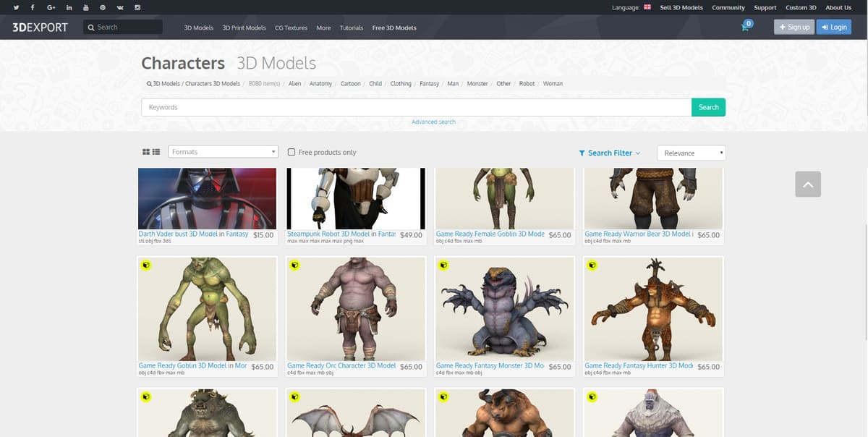Click the language flag icon

coord(647,7)
